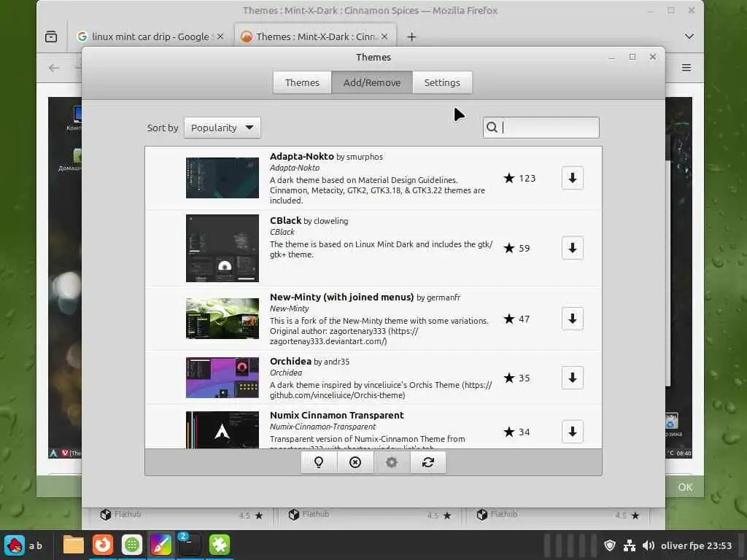The image size is (747, 560).
Task: Open the green grid app in taskbar
Action: click(x=132, y=545)
